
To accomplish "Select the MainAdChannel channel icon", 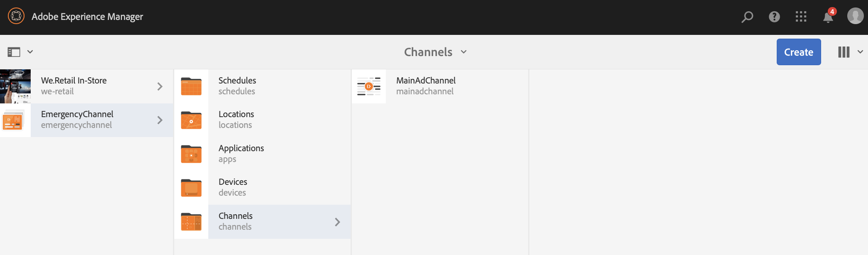I will [369, 86].
